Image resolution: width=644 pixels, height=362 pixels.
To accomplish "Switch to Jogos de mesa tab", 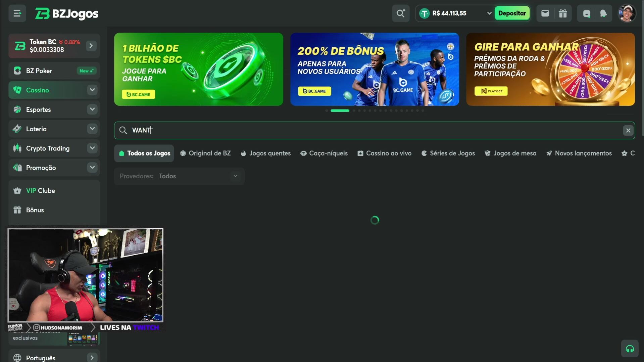I will click(510, 153).
